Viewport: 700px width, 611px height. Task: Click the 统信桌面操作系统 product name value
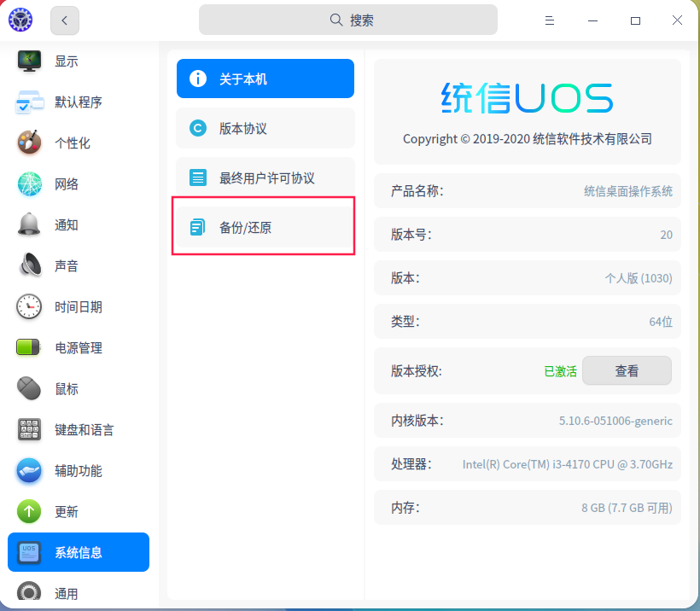(x=628, y=191)
